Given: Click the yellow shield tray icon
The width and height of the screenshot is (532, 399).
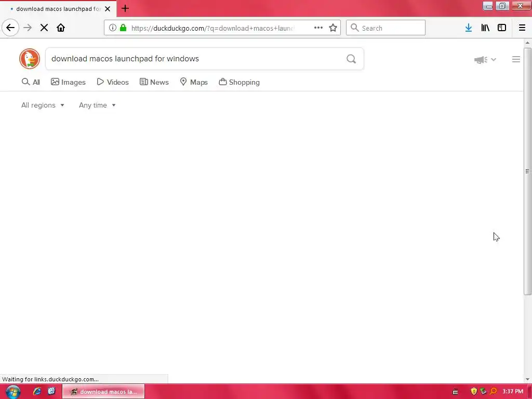Looking at the screenshot, I should [474, 392].
